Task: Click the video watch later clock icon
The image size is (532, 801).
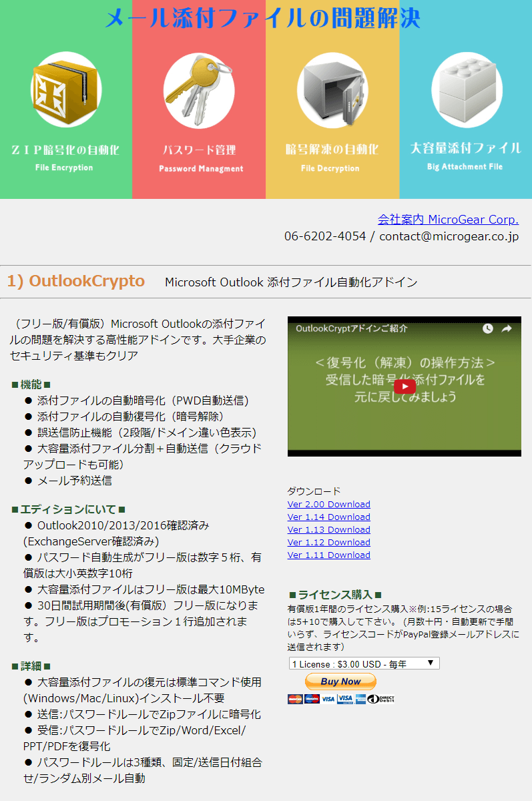Action: click(488, 328)
